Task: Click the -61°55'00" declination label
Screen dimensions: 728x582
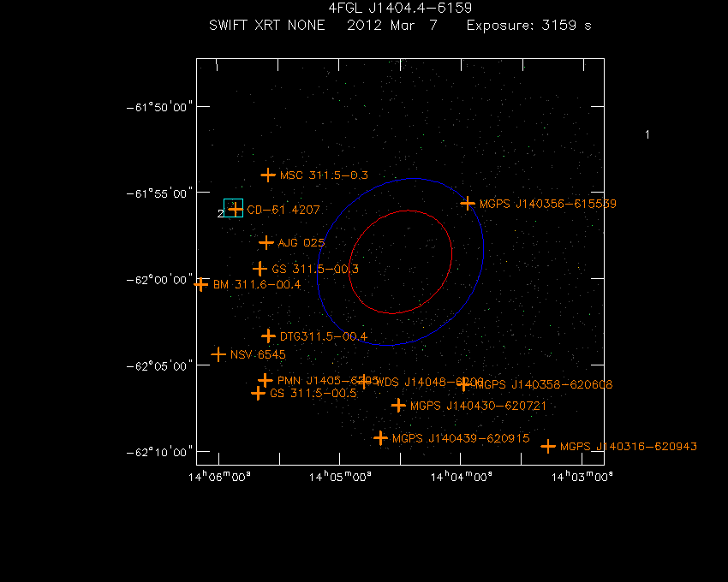Action: click(159, 193)
